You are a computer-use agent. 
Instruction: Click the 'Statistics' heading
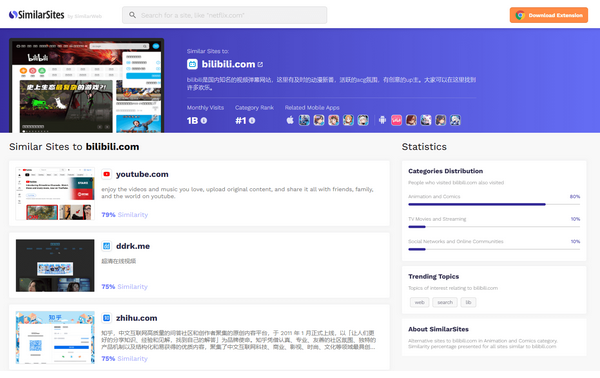[424, 147]
